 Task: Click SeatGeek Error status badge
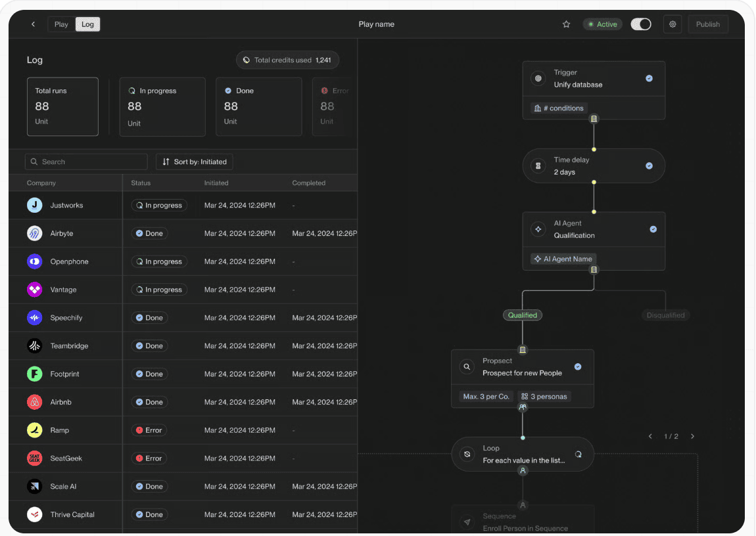point(149,458)
